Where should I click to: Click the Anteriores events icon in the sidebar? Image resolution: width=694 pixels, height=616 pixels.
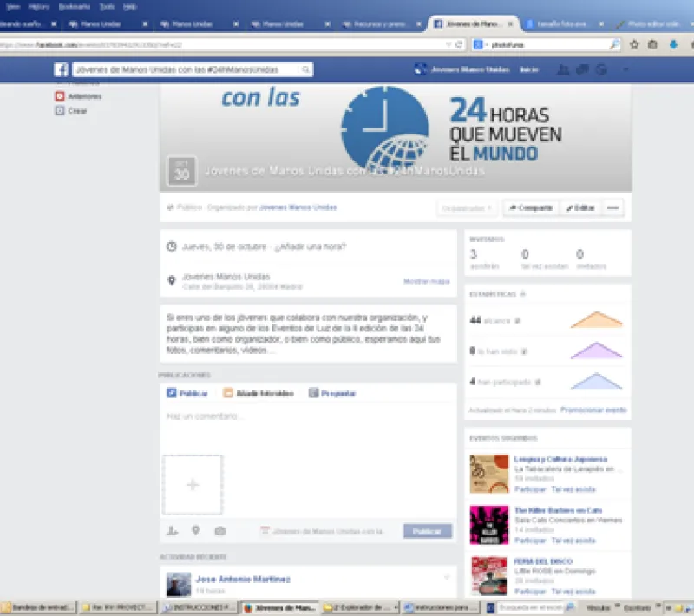[x=60, y=96]
